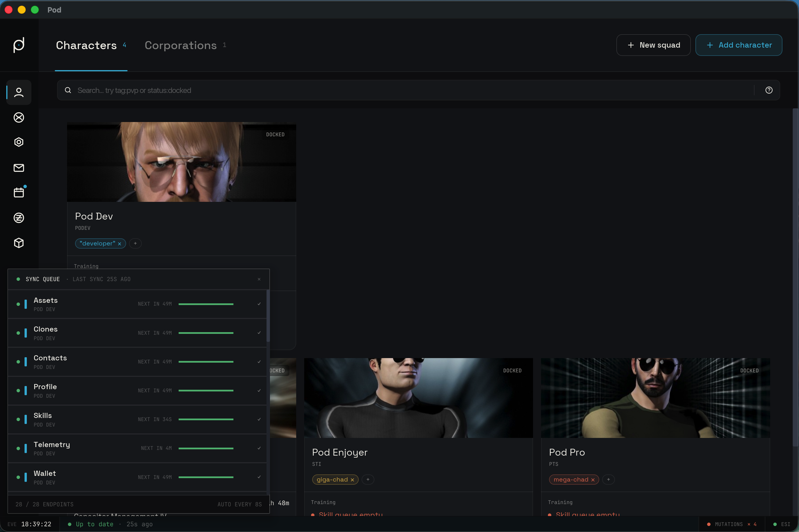Click the Pod Enjoyer character name
The width and height of the screenshot is (799, 532).
click(x=340, y=453)
